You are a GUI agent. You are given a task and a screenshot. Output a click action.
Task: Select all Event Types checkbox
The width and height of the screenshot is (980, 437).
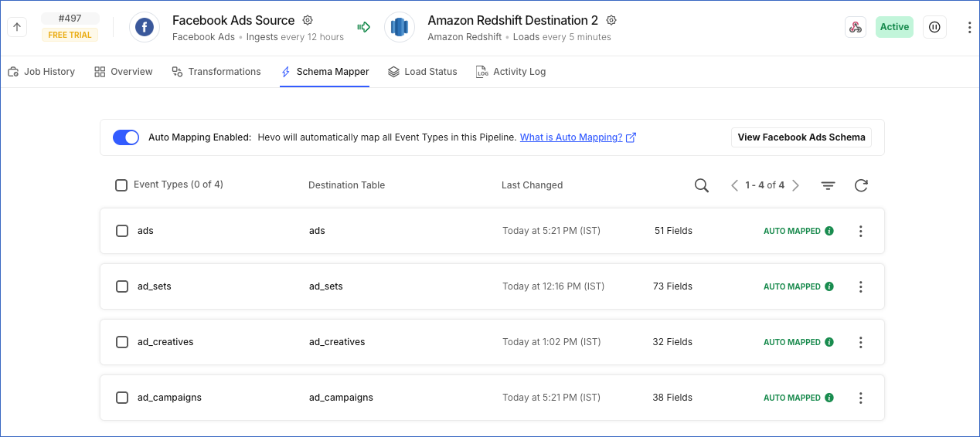121,185
